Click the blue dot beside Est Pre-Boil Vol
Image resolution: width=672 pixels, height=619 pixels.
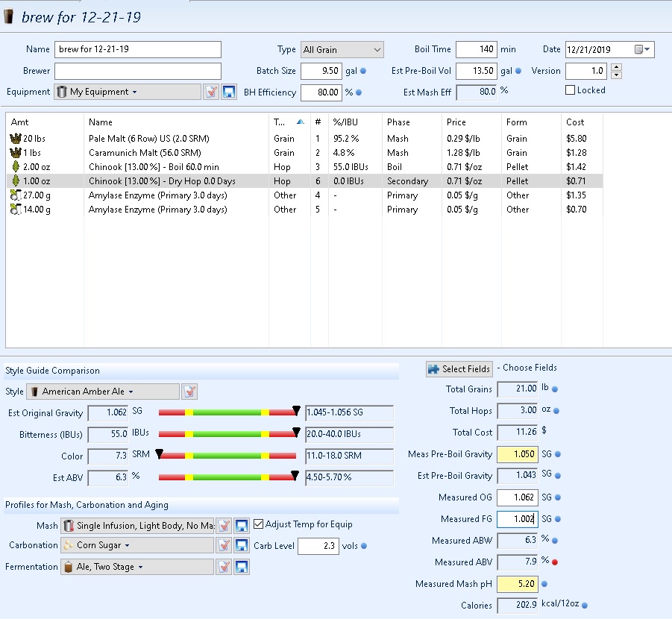pos(518,71)
